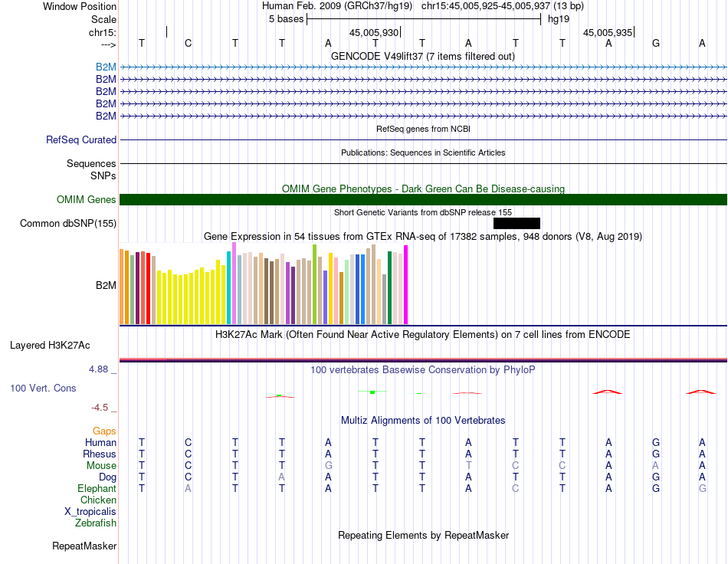Click the 5 bases scale bar

[x=424, y=19]
